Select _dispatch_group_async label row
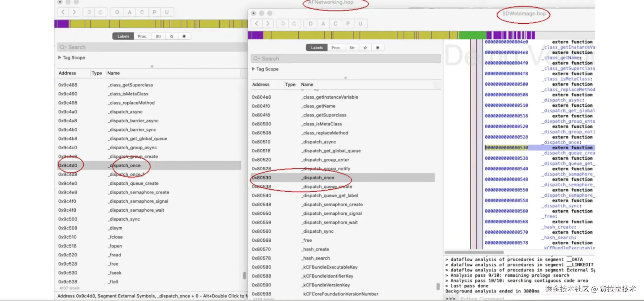 (149, 148)
